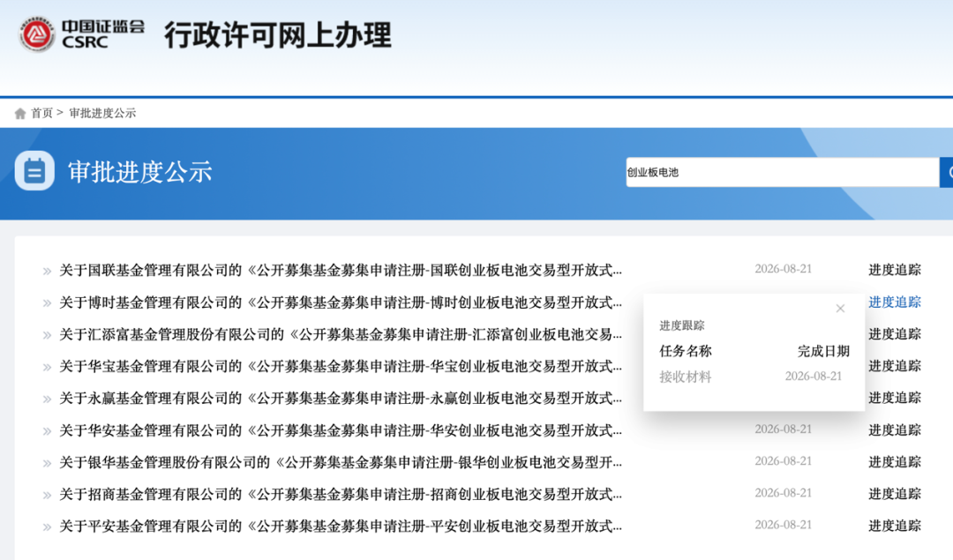The image size is (953, 560).
Task: Click 进度追踪 for 平安基金 row
Action: tap(895, 526)
